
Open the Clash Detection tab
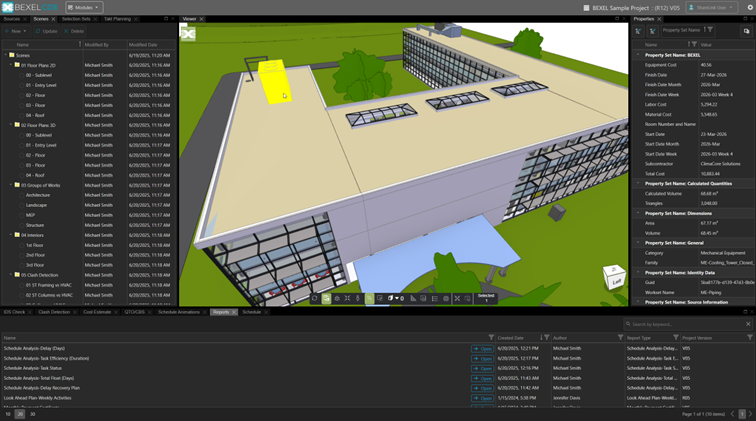coord(54,312)
